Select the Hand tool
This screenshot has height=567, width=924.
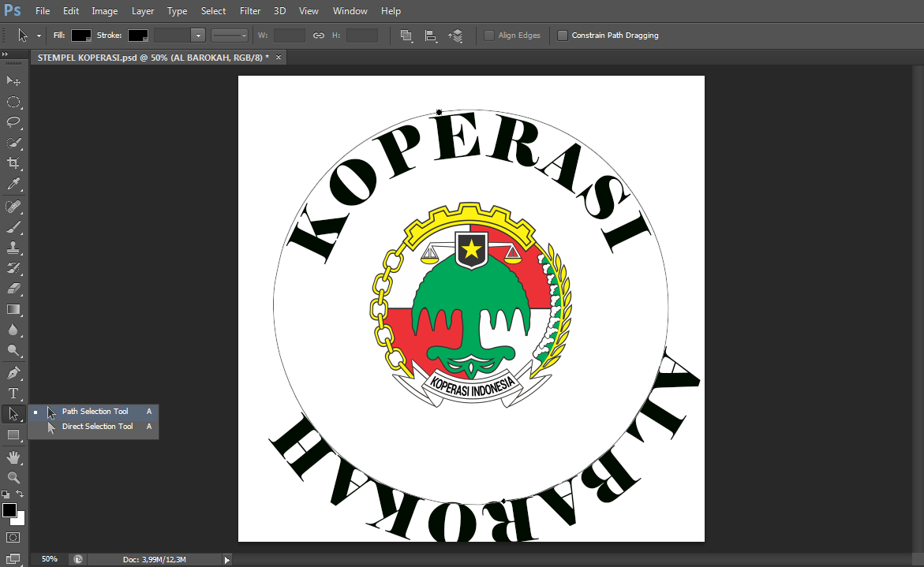[13, 457]
